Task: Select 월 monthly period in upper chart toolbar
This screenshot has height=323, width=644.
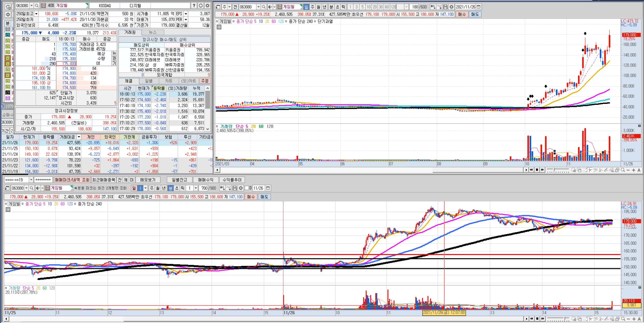Action: (x=318, y=7)
